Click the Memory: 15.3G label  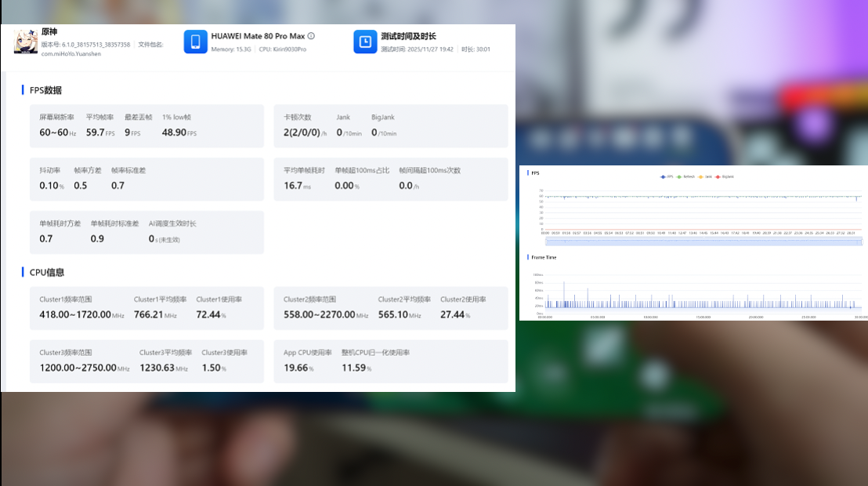[231, 49]
